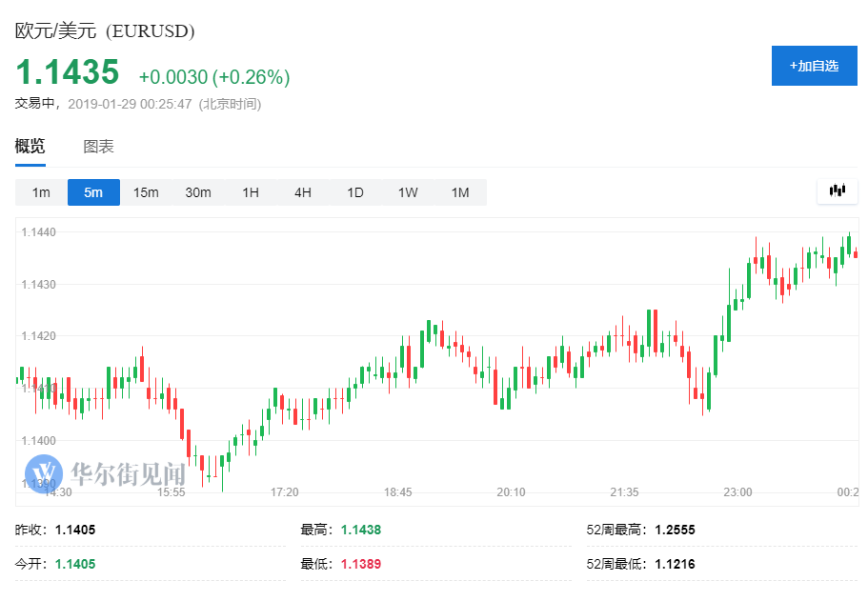Show the 1D daily chart
The image size is (868, 601).
pos(355,192)
